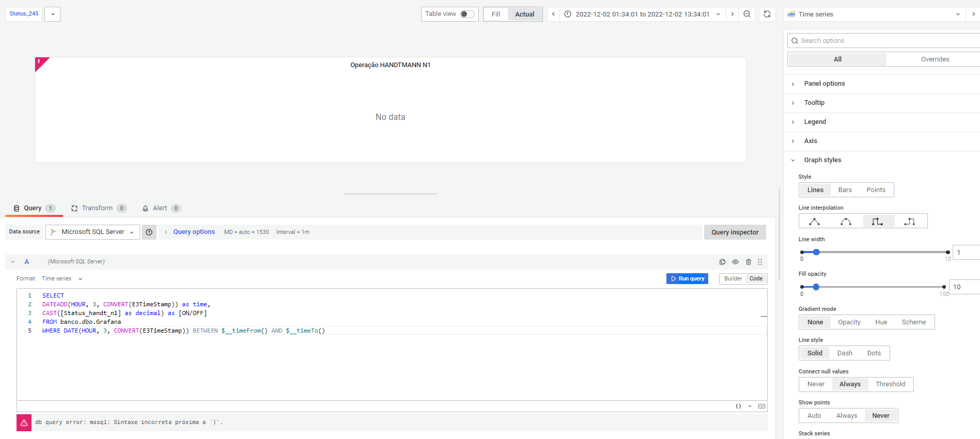Expand Tooltip section
The image size is (980, 439).
click(x=814, y=103)
